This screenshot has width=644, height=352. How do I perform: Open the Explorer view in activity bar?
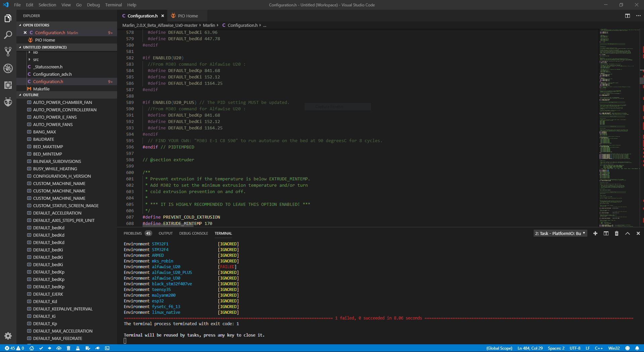click(8, 18)
